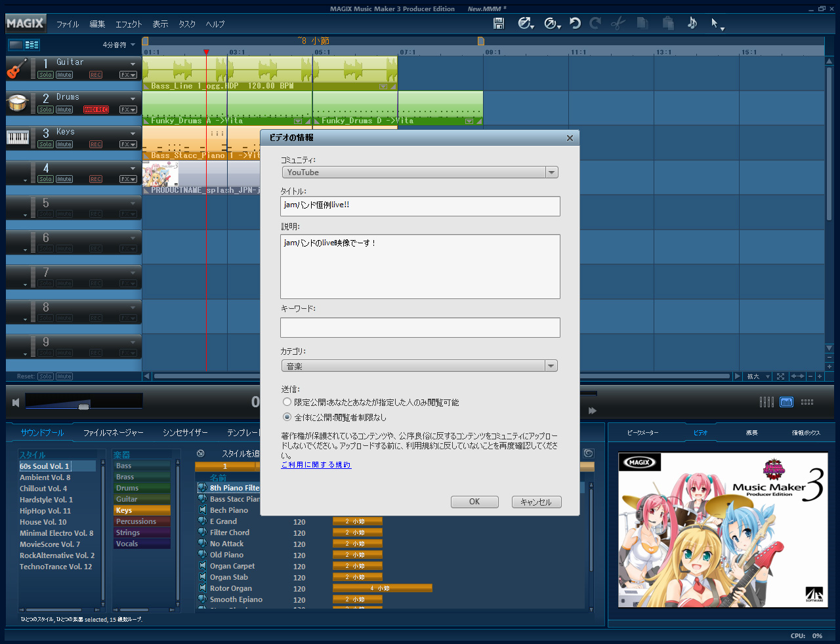Open the 編集 menu
Image resolution: width=840 pixels, height=644 pixels.
coord(97,24)
